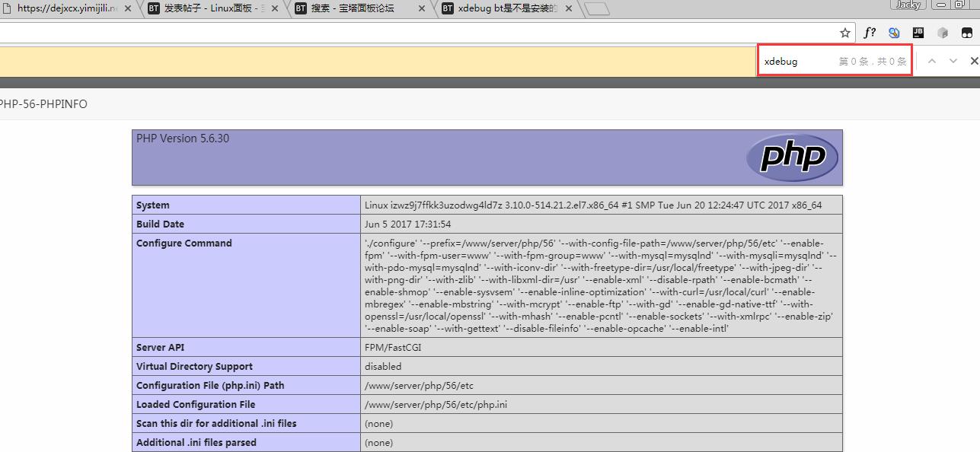Click the FPM/FastCGI value

(x=393, y=347)
